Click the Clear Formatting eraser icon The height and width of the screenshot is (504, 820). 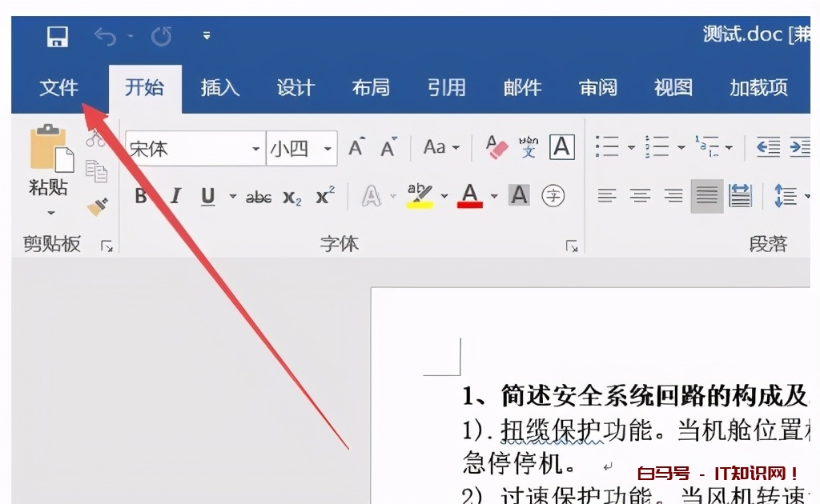(497, 147)
